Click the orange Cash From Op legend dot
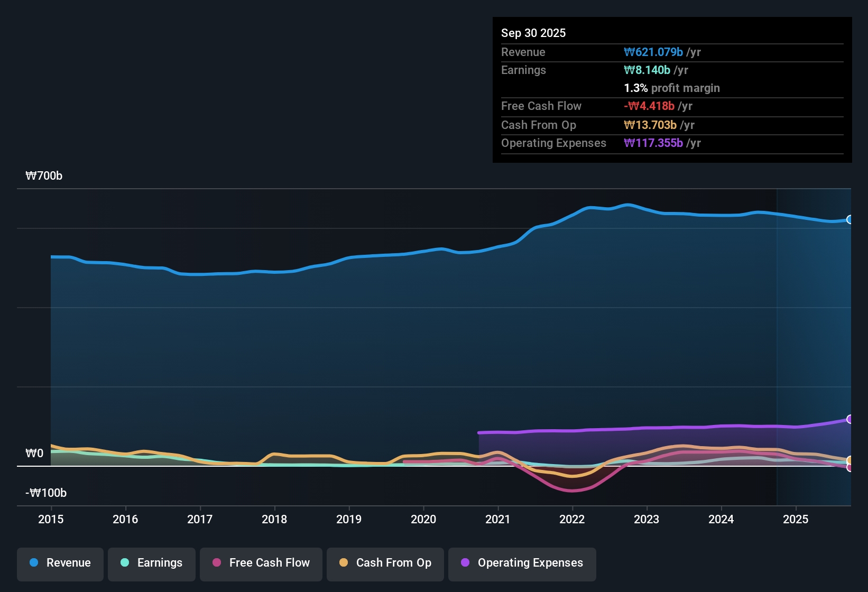 pos(343,563)
